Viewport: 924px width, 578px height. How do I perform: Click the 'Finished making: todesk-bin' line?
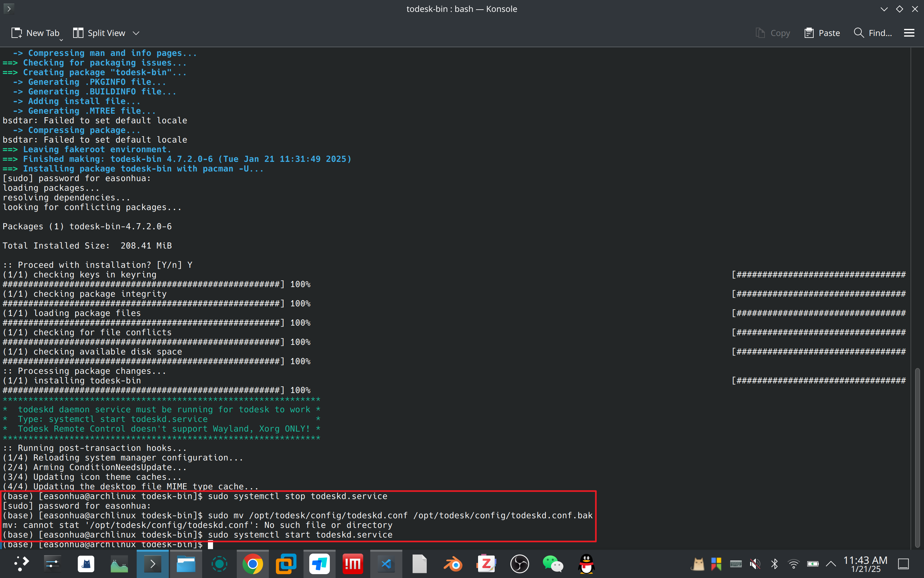(x=177, y=159)
